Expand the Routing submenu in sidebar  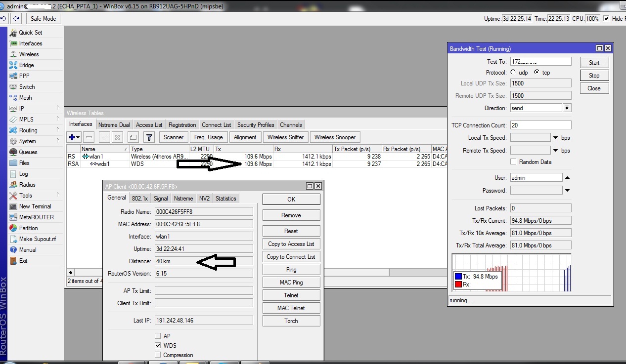(x=57, y=130)
